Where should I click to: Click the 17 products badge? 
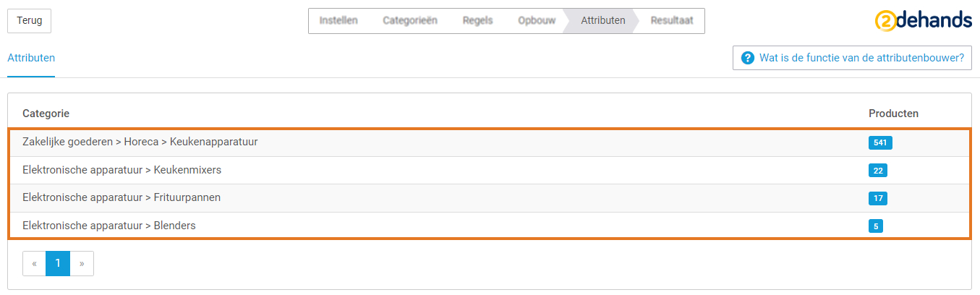(x=878, y=198)
